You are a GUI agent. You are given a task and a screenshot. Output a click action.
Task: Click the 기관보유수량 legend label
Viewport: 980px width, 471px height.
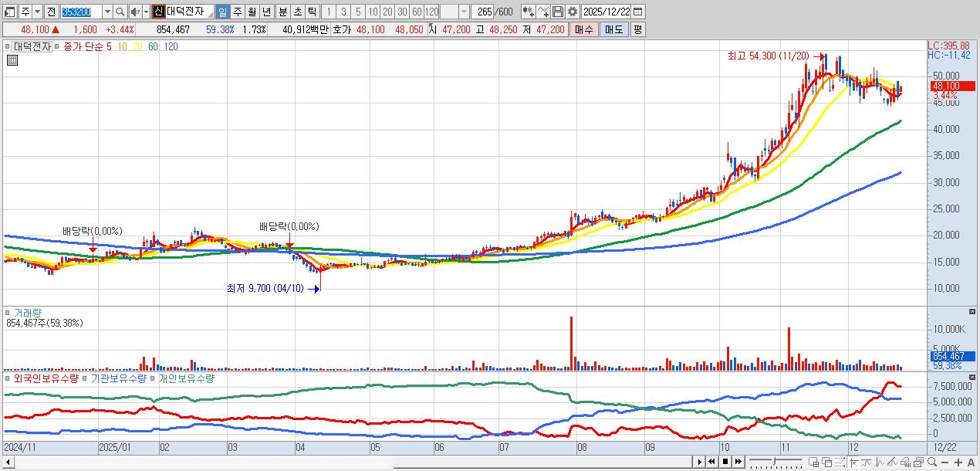click(119, 379)
